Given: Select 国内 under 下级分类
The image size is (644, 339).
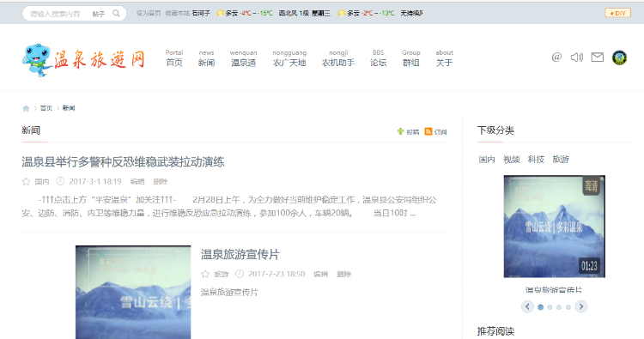Looking at the screenshot, I should pos(487,160).
